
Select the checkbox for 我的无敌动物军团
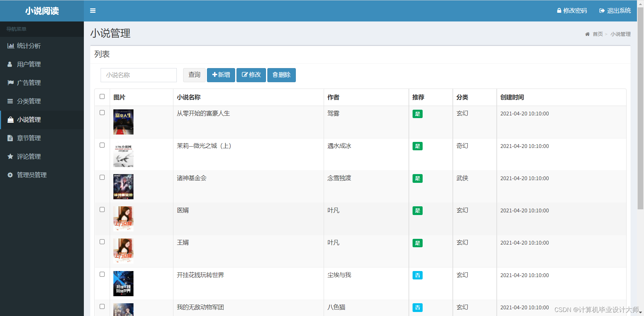(102, 307)
